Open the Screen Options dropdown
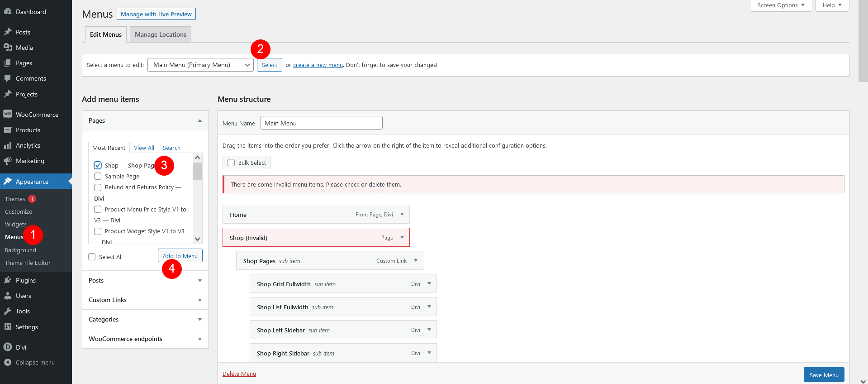The image size is (868, 384). pyautogui.click(x=781, y=5)
